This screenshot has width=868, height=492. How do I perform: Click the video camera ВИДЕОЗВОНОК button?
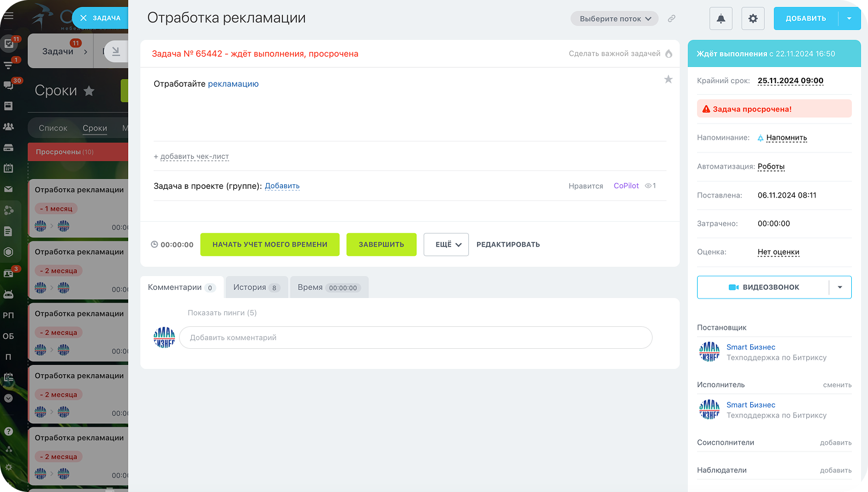coord(763,287)
